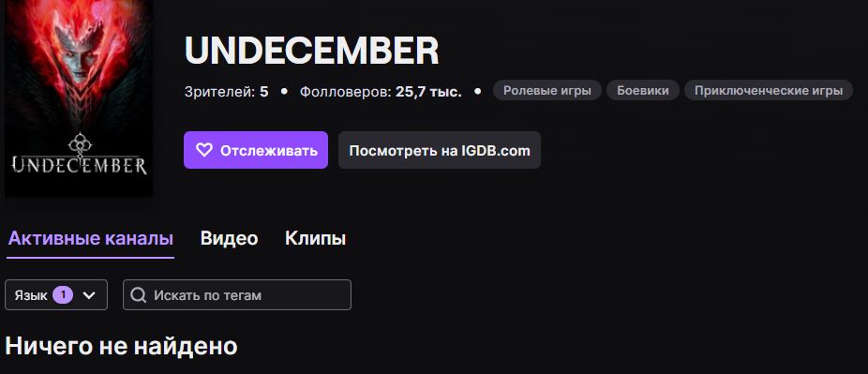Open the Приключенческие игры tag
This screenshot has height=374, width=868.
pos(769,90)
